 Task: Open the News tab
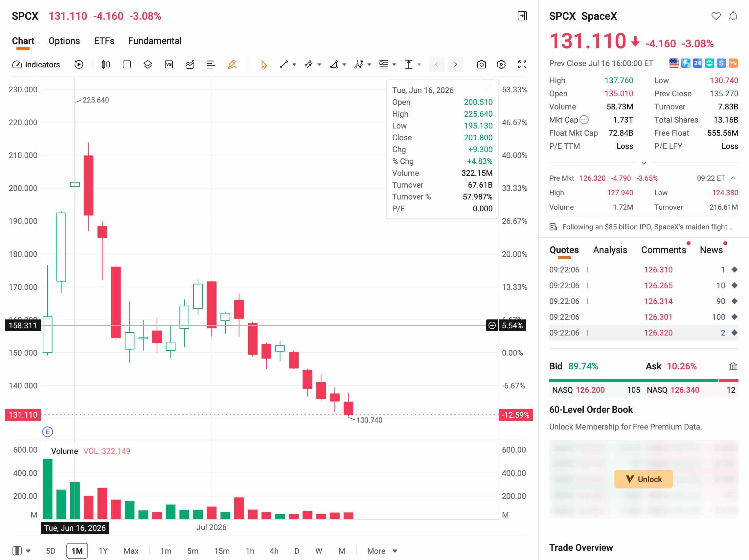click(711, 250)
